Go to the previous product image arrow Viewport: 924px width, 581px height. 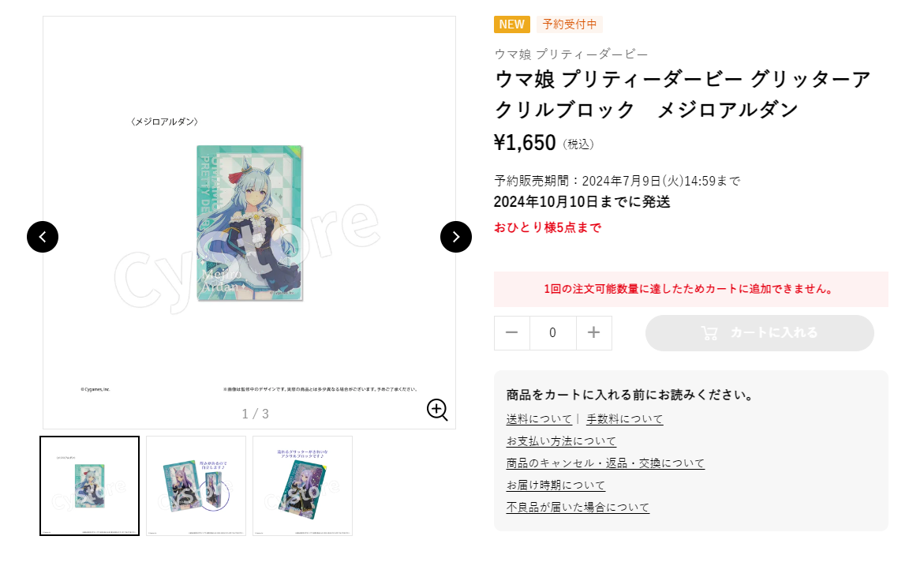pyautogui.click(x=43, y=237)
